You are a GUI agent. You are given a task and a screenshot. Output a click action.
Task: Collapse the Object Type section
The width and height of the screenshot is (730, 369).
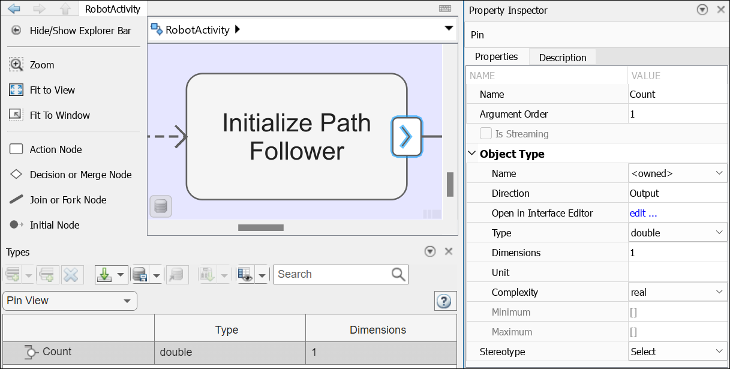point(472,153)
